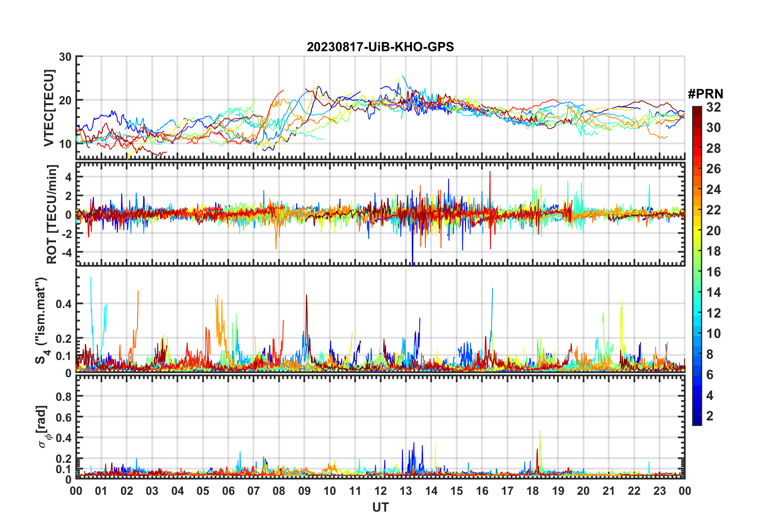Click the ROT [TECU/min] axis label

coord(52,214)
